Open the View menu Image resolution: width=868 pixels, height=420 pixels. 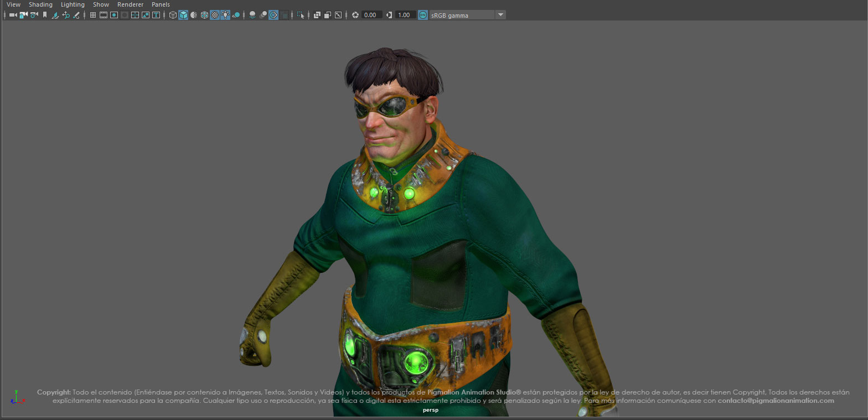pos(14,4)
